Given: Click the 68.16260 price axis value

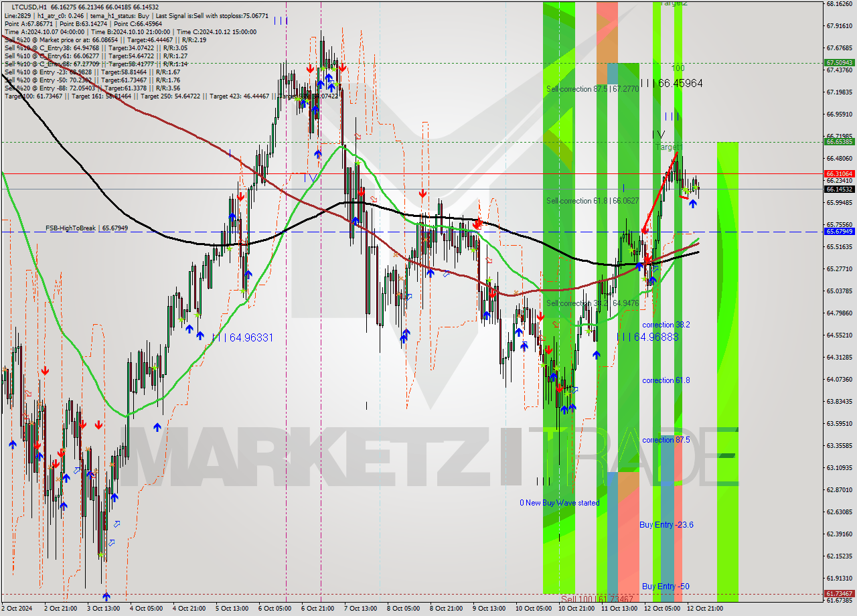Looking at the screenshot, I should (839, 3).
